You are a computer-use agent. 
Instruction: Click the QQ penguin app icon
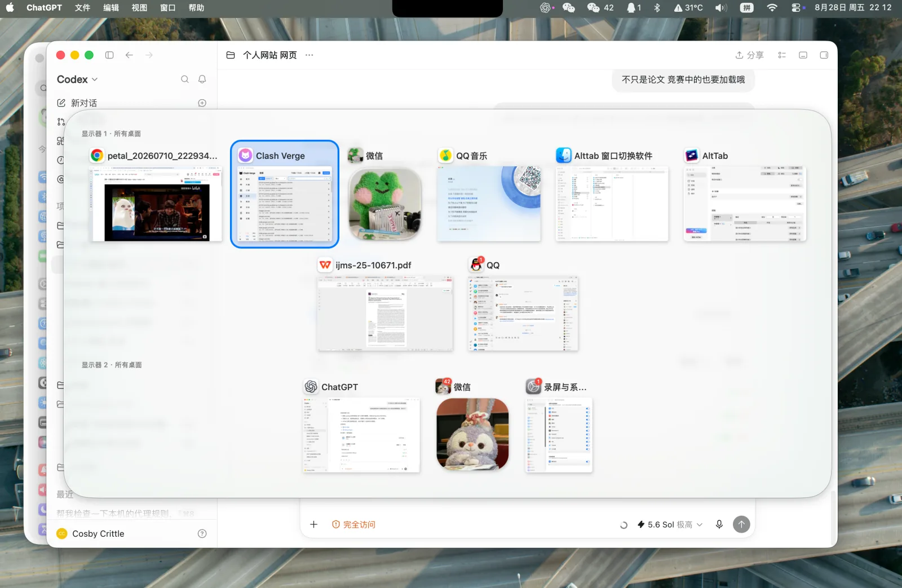click(x=476, y=265)
